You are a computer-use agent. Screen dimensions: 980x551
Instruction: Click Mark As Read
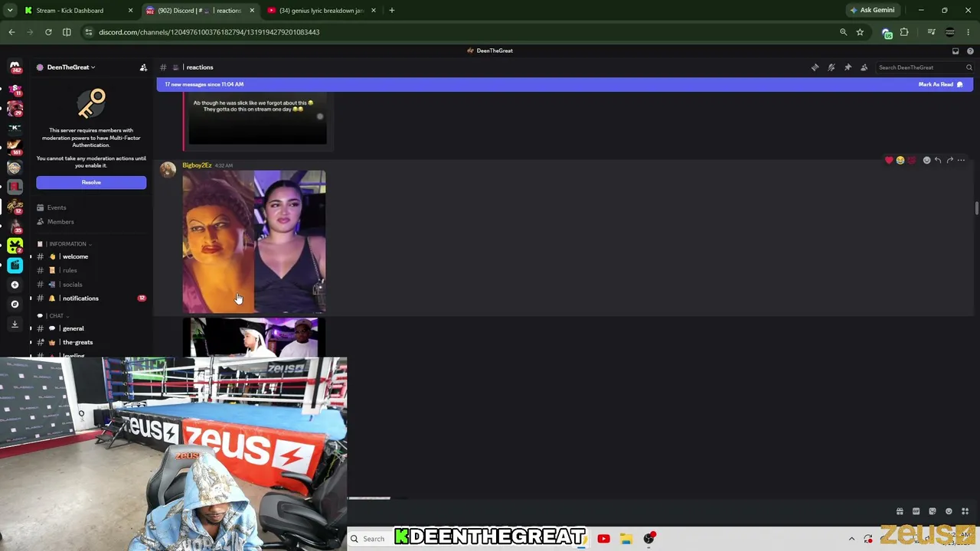pos(940,84)
